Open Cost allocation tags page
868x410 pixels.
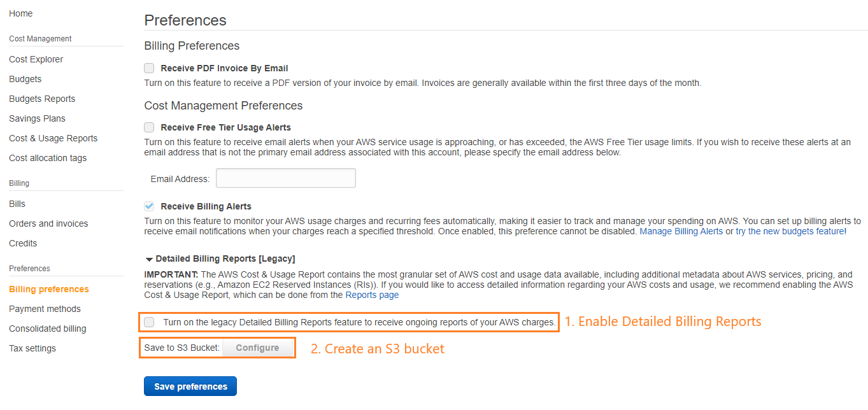point(48,158)
